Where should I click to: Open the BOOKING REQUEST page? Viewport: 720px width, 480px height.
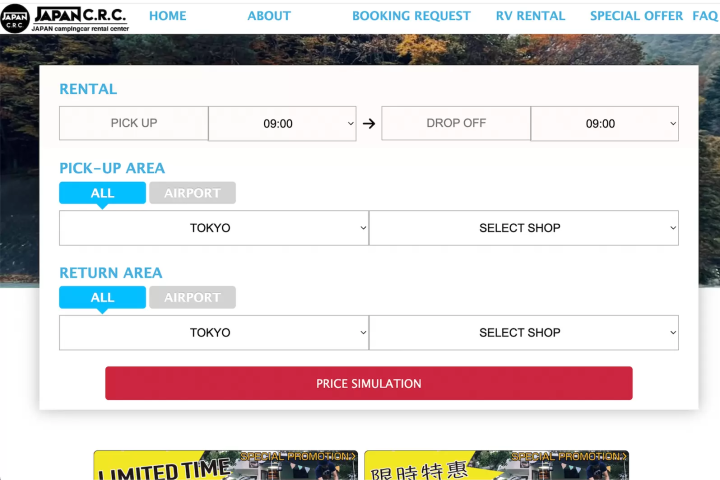pyautogui.click(x=411, y=16)
